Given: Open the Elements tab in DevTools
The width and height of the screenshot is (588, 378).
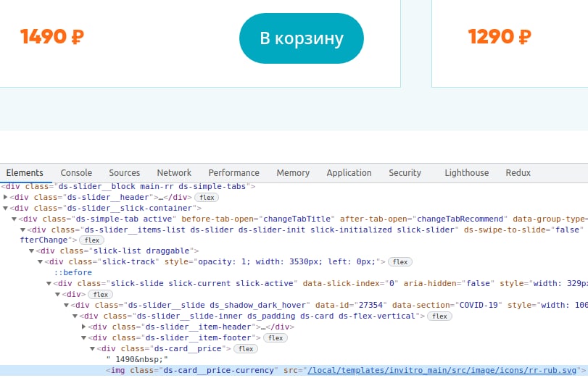Looking at the screenshot, I should coord(25,172).
